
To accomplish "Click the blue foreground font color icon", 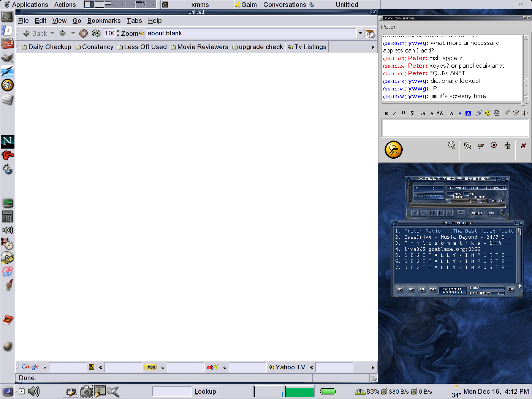I will (x=460, y=113).
